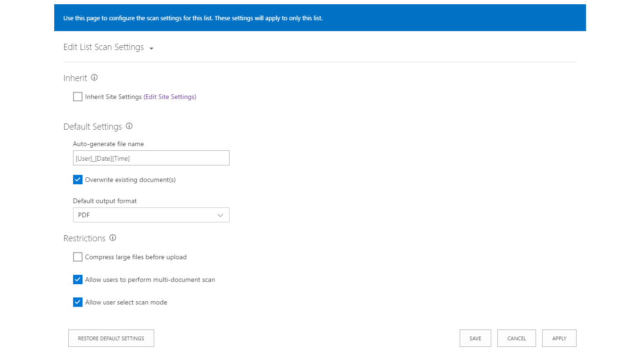Click the info icon beside Default Settings
This screenshot has width=644, height=362.
(x=129, y=126)
